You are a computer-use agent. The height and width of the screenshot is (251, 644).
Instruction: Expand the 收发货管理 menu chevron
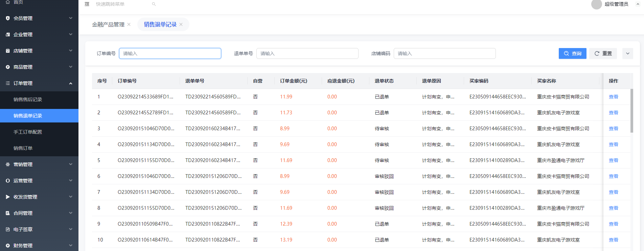(x=71, y=197)
